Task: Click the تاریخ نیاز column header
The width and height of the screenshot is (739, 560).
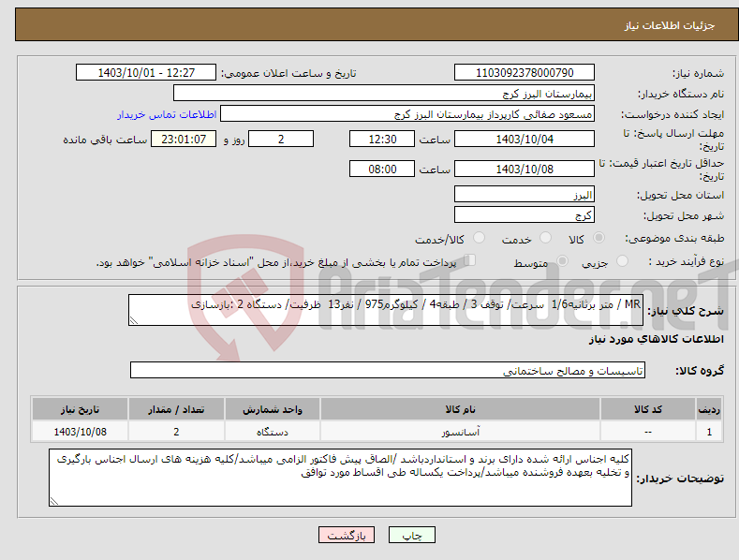Action: coord(81,409)
